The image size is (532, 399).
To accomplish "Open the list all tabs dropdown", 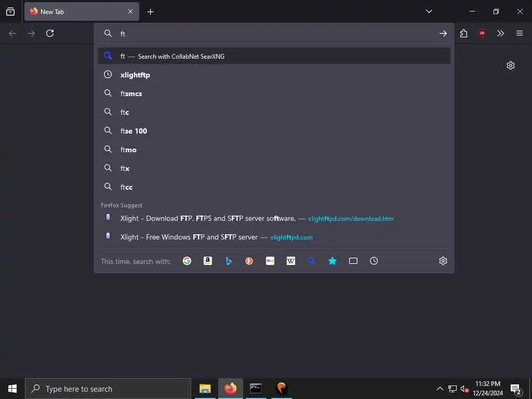I will pos(429,11).
